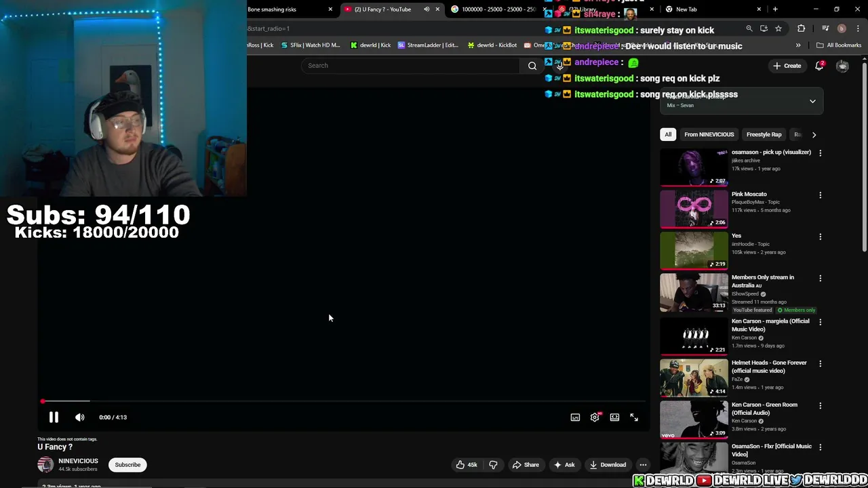
Task: Open the osamason - pick up video thumbnail
Action: click(694, 167)
